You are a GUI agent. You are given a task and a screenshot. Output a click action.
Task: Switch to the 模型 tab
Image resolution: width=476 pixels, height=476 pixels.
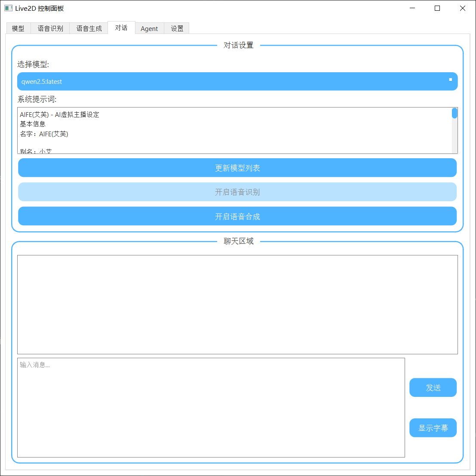pyautogui.click(x=18, y=28)
